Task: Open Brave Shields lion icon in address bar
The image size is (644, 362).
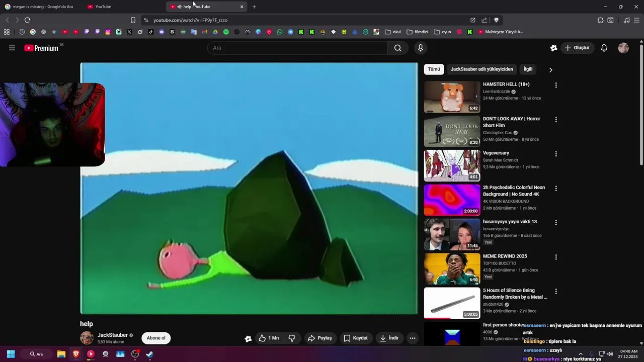Action: [x=496, y=20]
